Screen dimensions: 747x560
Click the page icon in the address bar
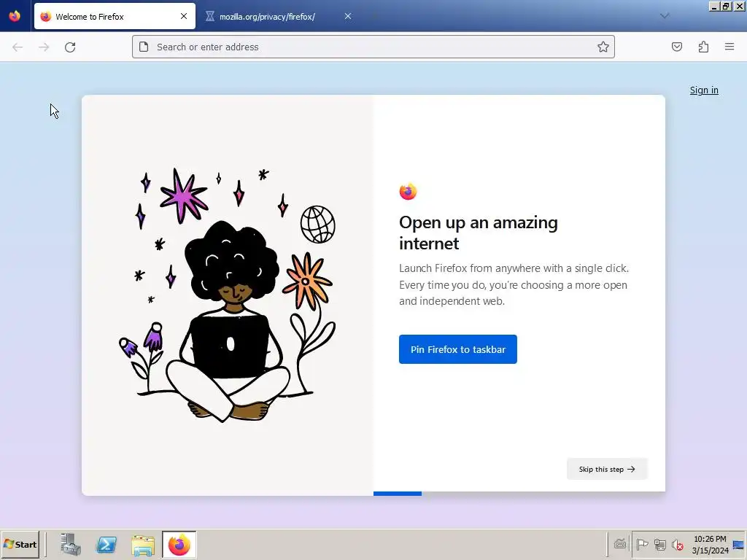coord(144,47)
